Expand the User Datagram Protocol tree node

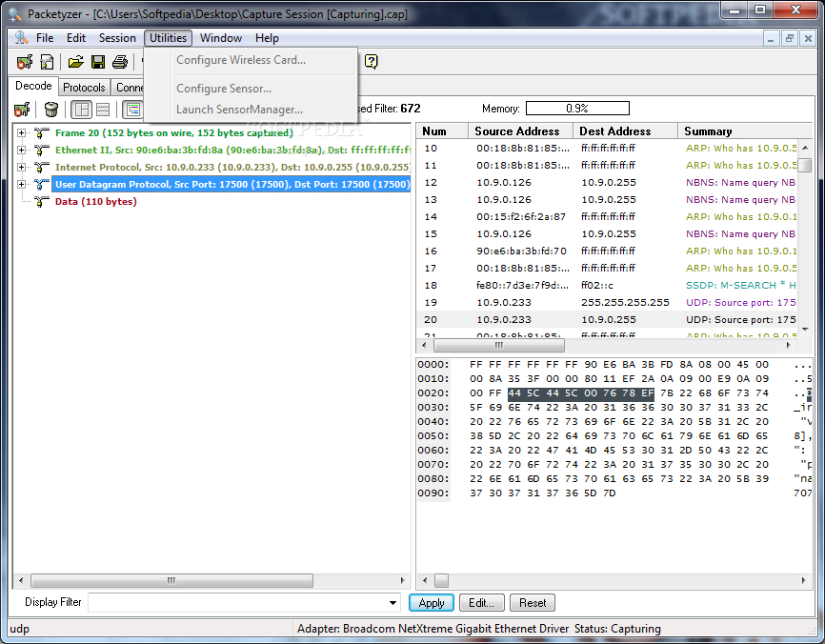pyautogui.click(x=21, y=184)
